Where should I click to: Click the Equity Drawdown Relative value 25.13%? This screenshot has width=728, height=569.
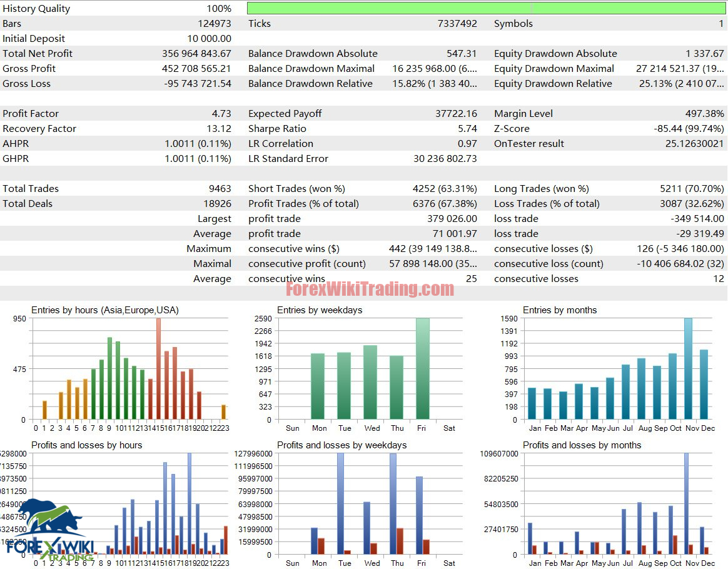tap(682, 84)
